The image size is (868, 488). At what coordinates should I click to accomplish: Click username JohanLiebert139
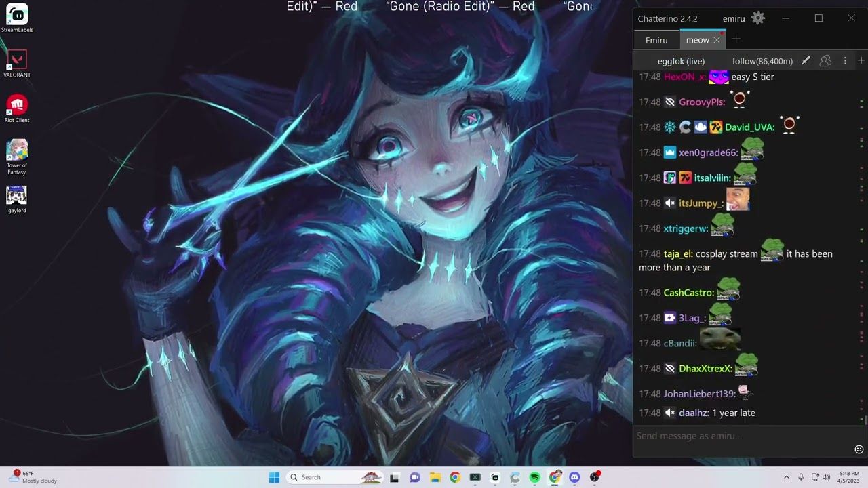700,394
